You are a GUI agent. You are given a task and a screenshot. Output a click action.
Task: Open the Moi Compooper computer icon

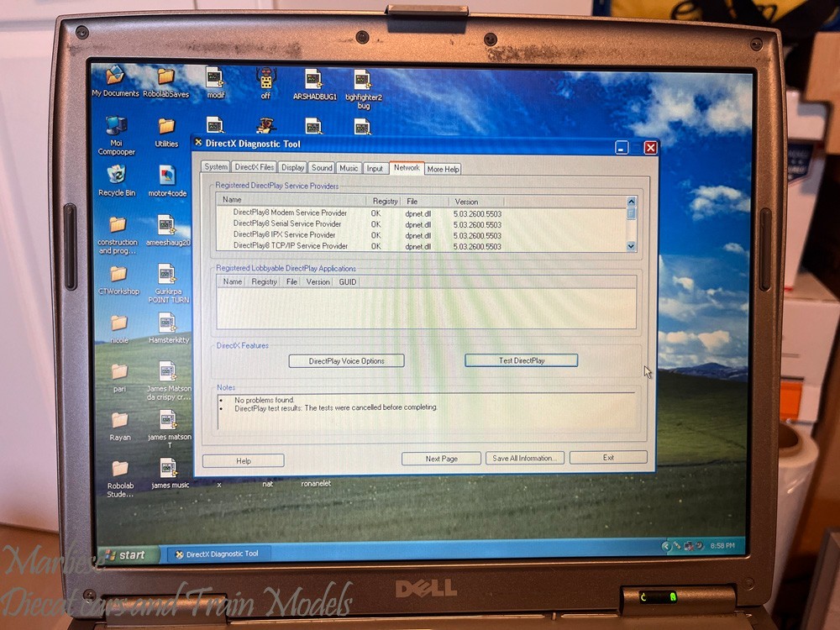116,127
